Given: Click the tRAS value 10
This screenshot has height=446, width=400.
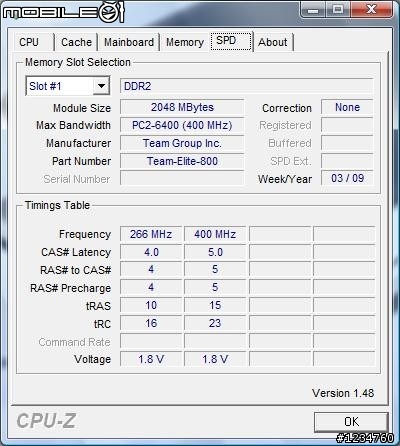Looking at the screenshot, I should coord(151,305).
